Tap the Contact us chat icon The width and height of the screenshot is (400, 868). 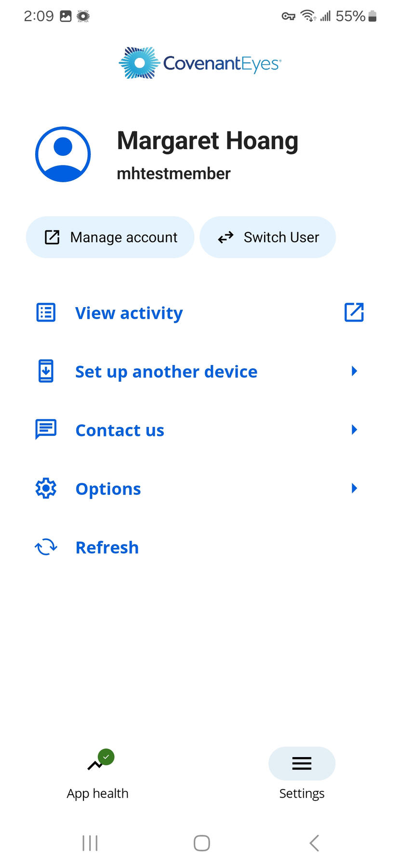click(x=46, y=429)
